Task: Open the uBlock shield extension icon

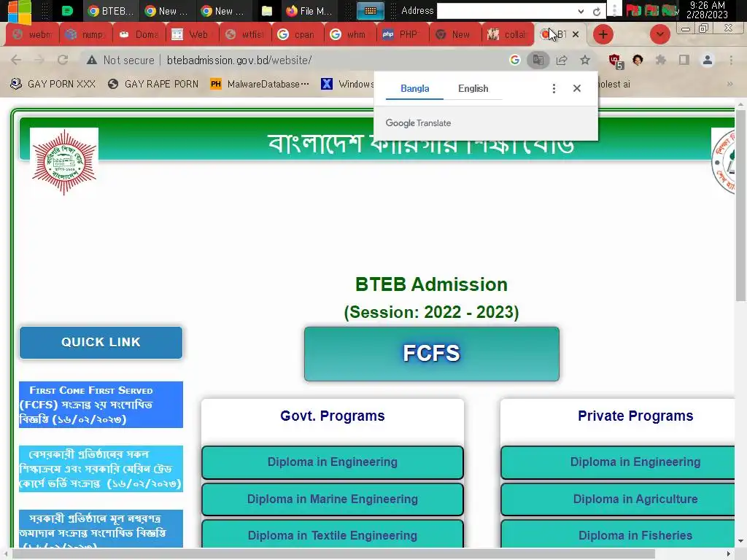Action: 615,61
